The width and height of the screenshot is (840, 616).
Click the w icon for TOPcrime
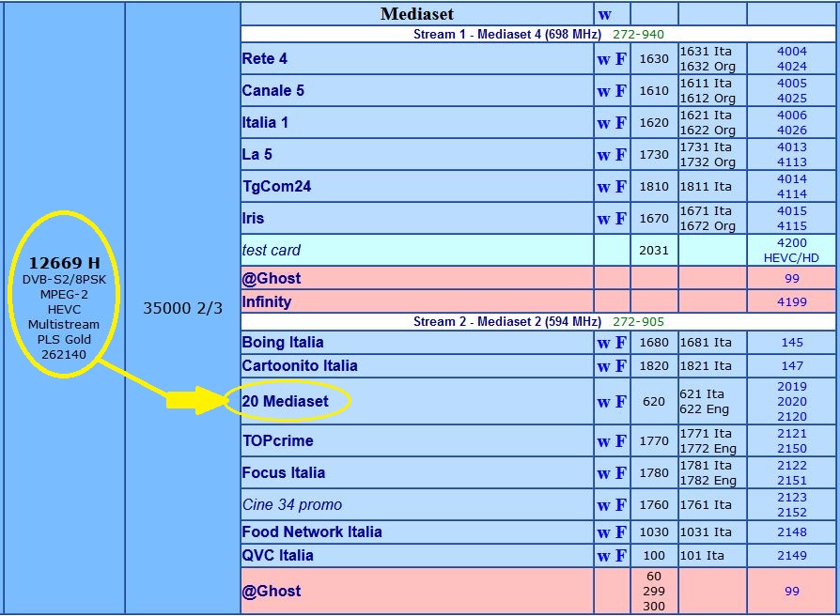click(x=604, y=442)
